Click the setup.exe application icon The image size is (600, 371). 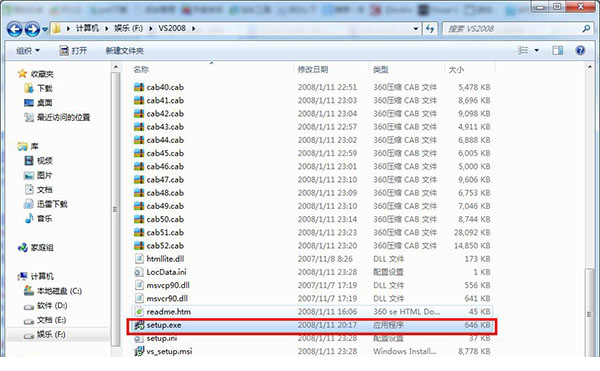point(139,325)
